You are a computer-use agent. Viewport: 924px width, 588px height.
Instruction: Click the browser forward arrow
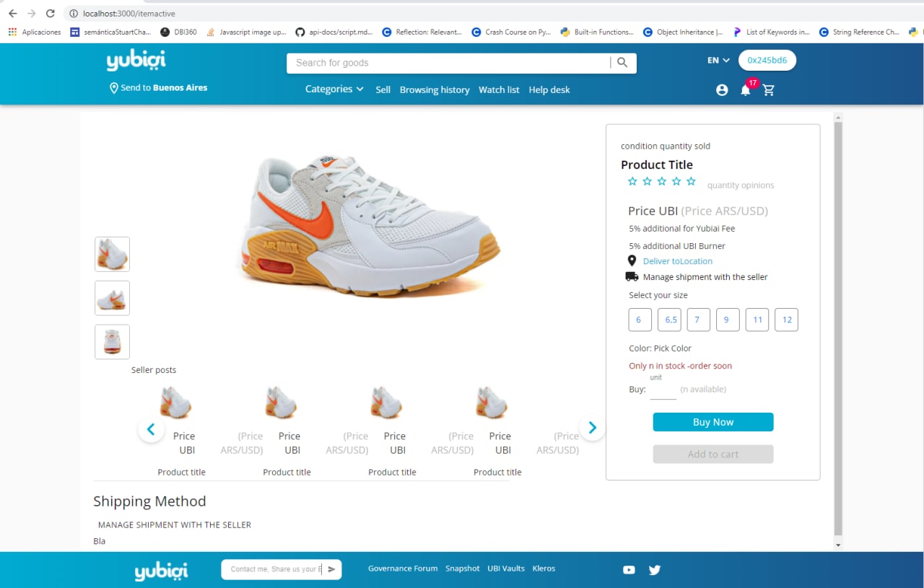pyautogui.click(x=31, y=14)
